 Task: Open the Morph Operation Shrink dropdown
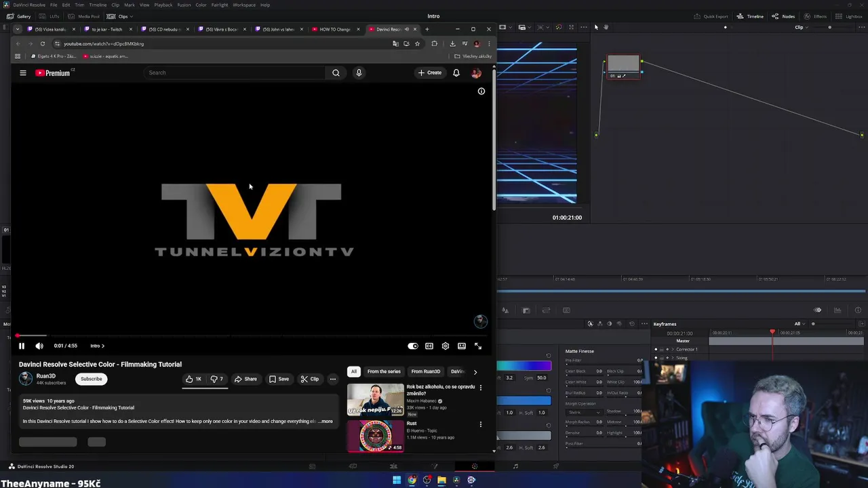point(584,411)
